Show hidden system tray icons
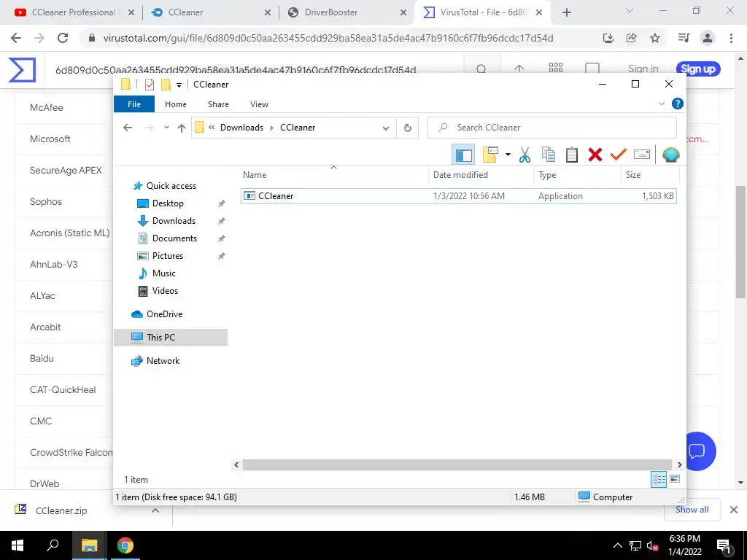Image resolution: width=747 pixels, height=560 pixels. 617,545
